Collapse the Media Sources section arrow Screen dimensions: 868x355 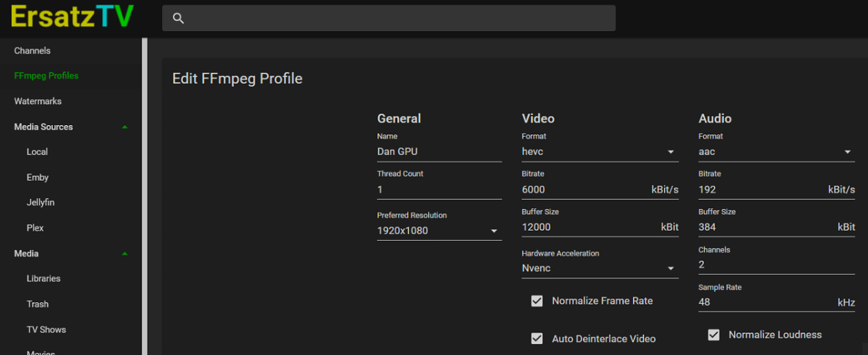[124, 127]
